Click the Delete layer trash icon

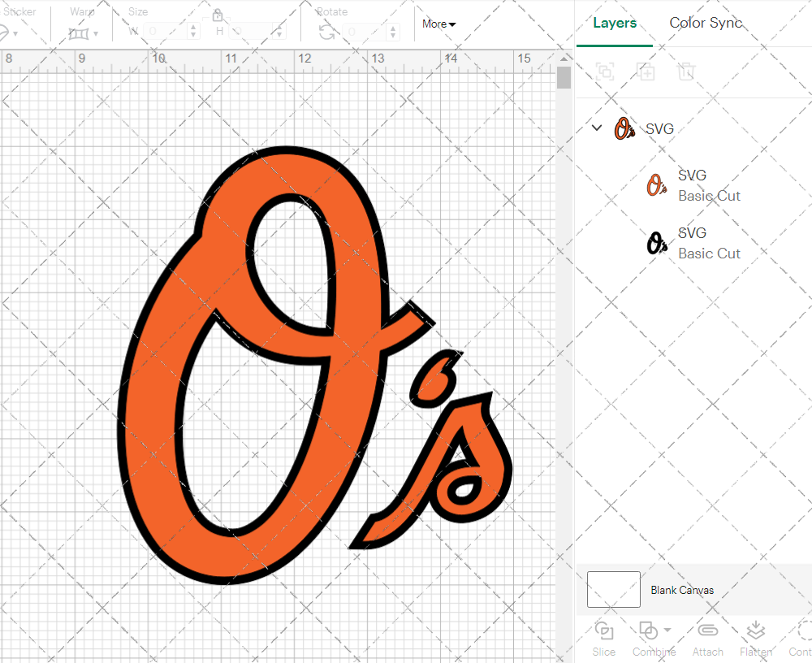pos(685,71)
